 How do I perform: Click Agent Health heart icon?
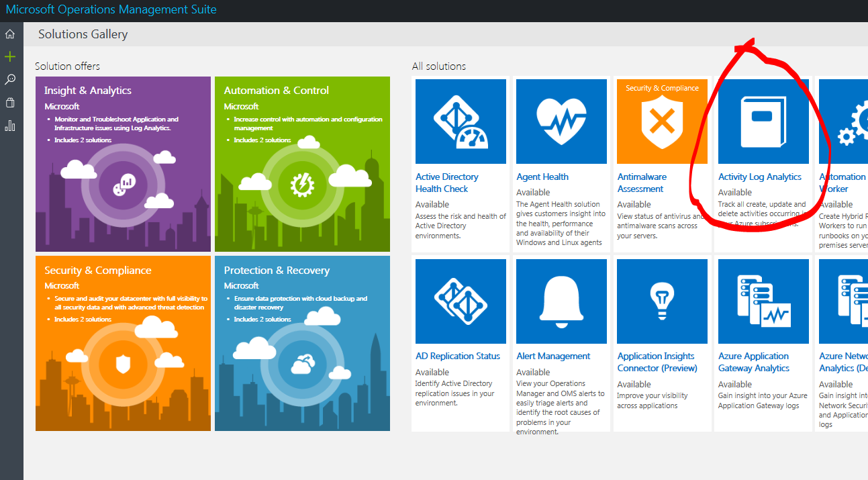tap(561, 122)
